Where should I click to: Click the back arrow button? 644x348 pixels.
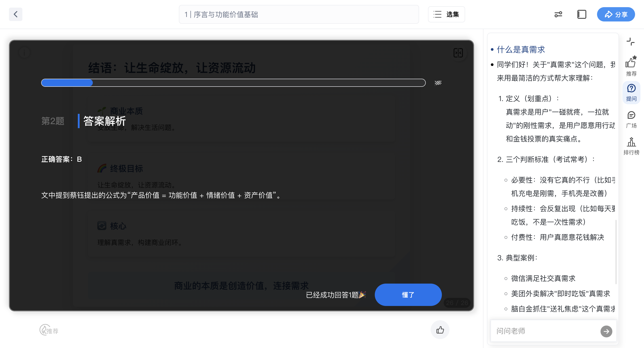[x=15, y=14]
